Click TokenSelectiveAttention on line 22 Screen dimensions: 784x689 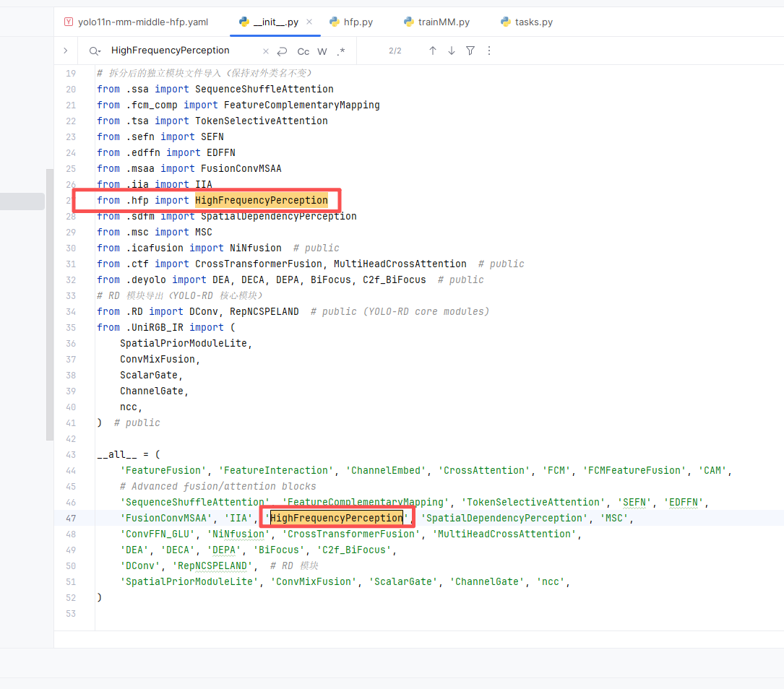point(261,121)
